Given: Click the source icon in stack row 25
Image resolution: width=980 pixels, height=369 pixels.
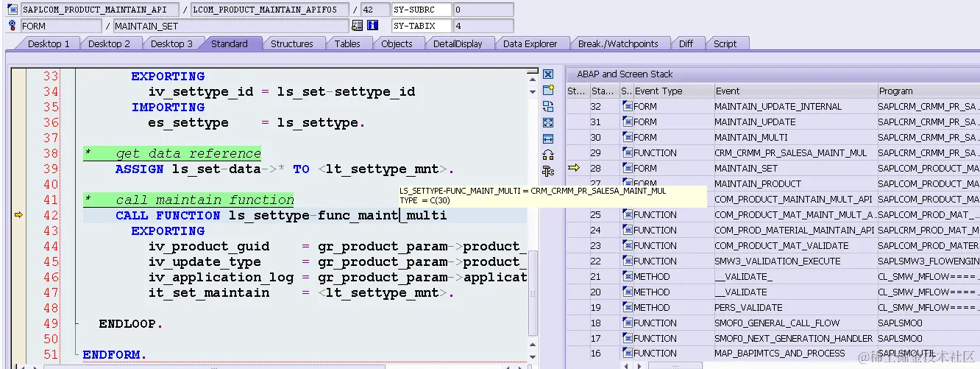Looking at the screenshot, I should pyautogui.click(x=627, y=215).
